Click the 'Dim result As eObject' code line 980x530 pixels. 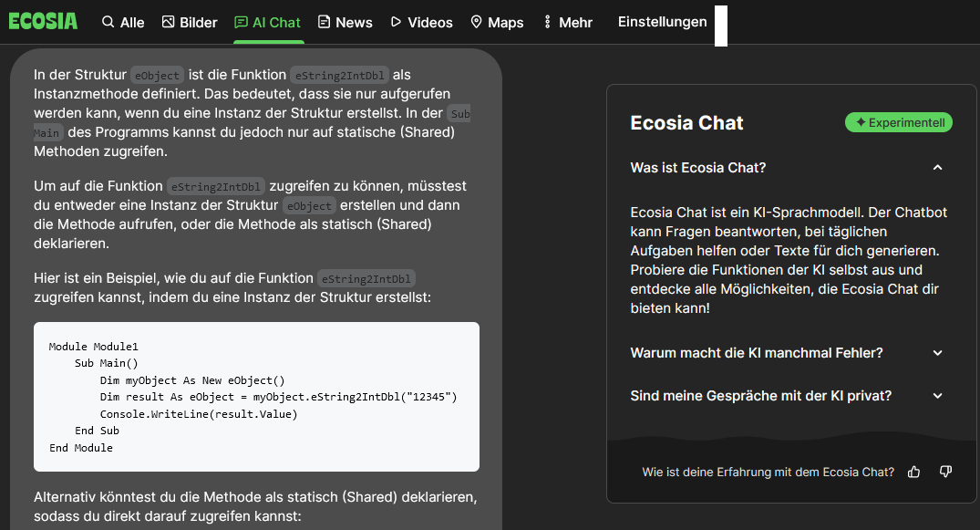[x=279, y=398]
